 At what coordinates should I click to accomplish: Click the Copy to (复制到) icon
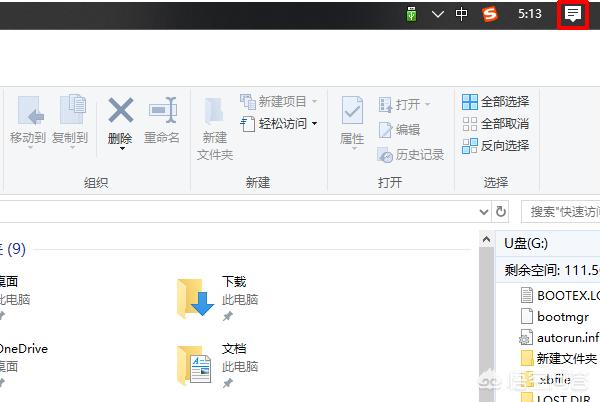pos(71,111)
